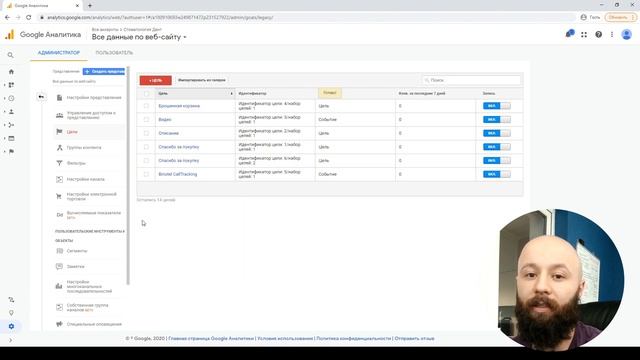Open the Видео goal link
Viewport: 640px width, 360px height.
tap(165, 120)
